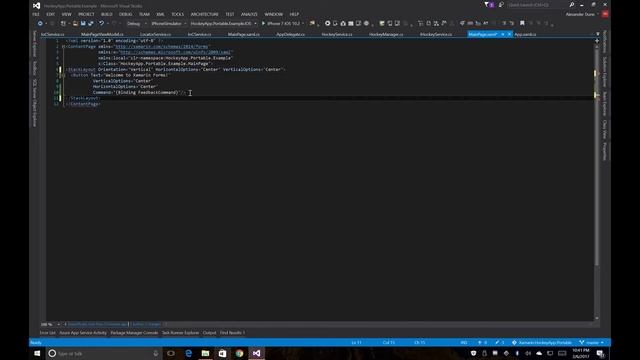Open the Azure App Service Activity tab
The height and width of the screenshot is (360, 640).
tap(83, 333)
